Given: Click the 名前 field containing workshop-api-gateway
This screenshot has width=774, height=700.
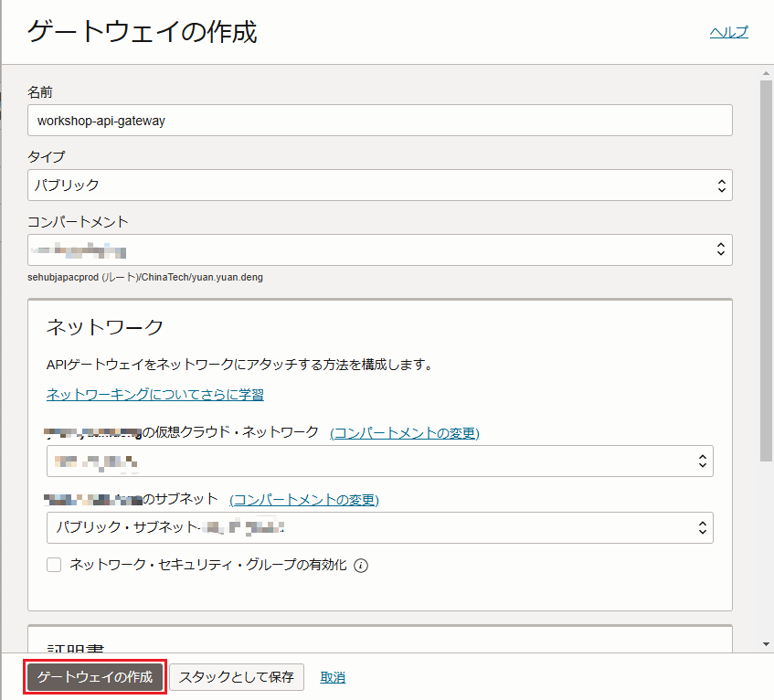Looking at the screenshot, I should [x=380, y=120].
